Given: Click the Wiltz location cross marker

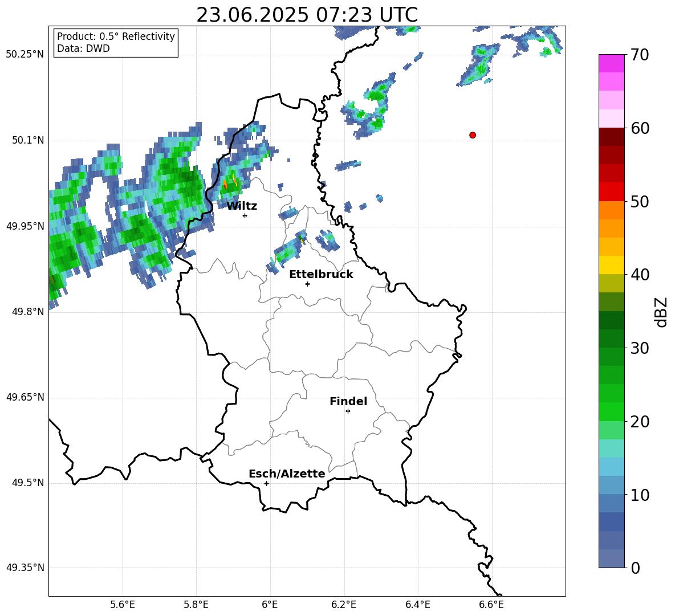Looking at the screenshot, I should [245, 215].
